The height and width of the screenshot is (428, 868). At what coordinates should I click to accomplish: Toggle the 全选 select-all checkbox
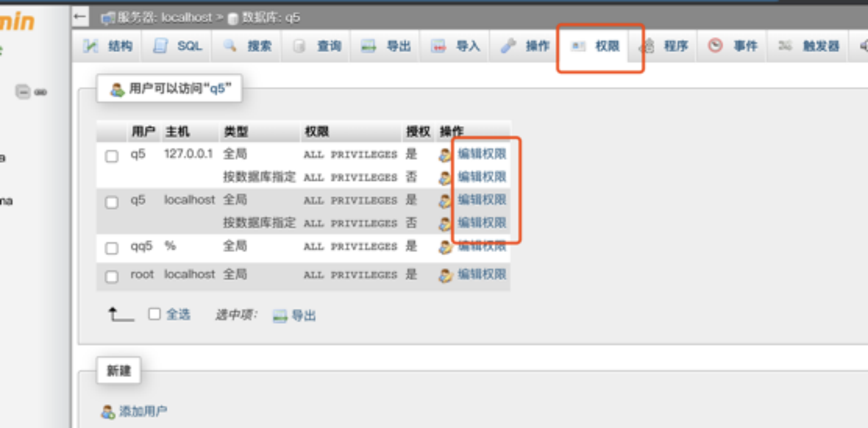click(x=154, y=314)
